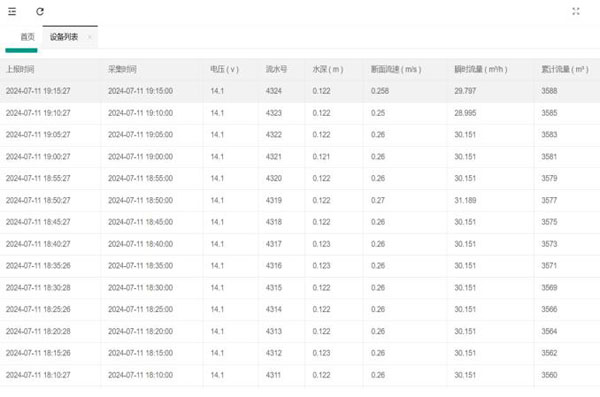Select the row with serial number 4324
This screenshot has height=397, width=600.
[x=300, y=91]
